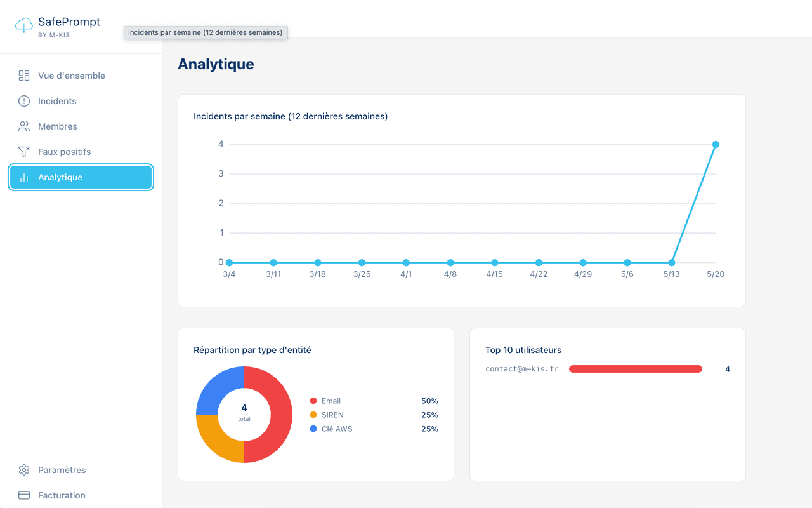Click the Paramètres gear icon

tap(24, 470)
